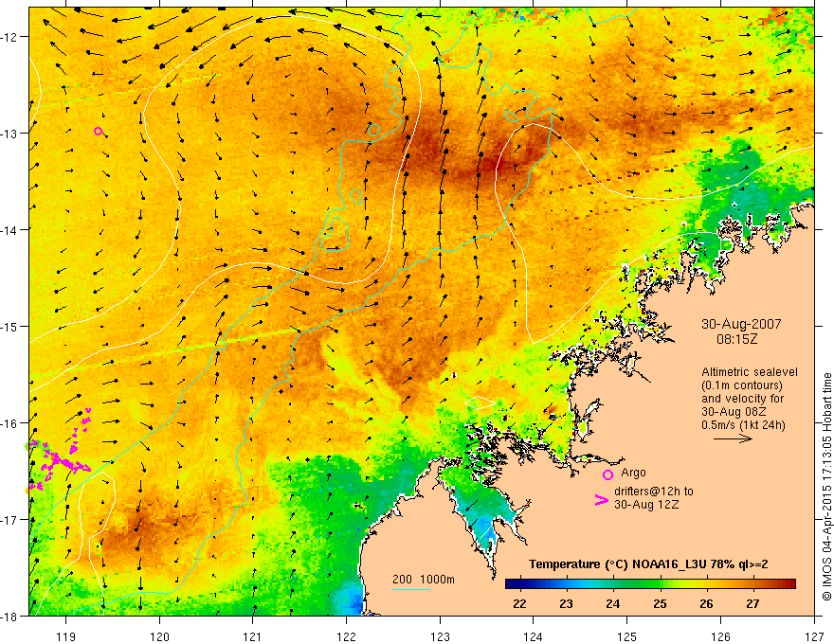Click the magenta Argo circle in the legend
Image resolution: width=834 pixels, height=644 pixels.
click(607, 474)
